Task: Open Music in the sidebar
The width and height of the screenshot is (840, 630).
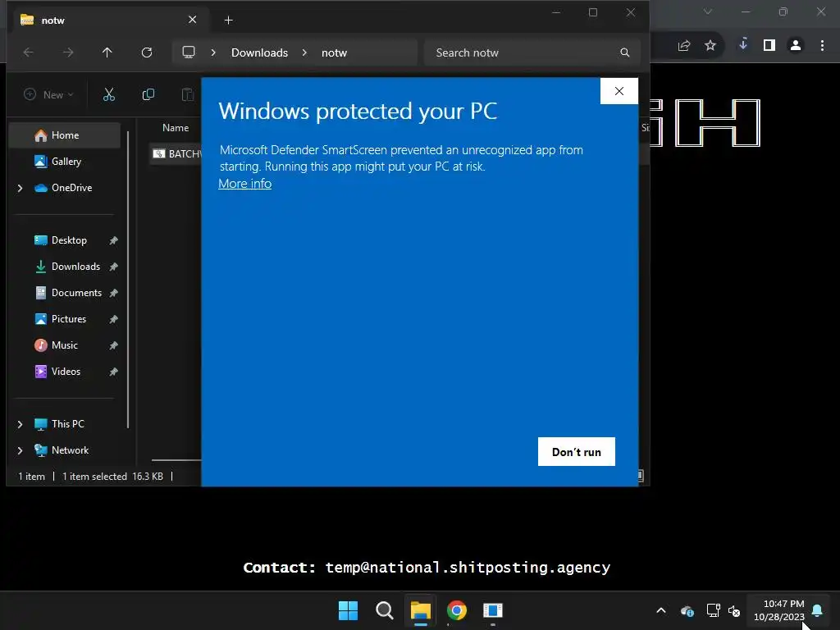Action: [x=64, y=345]
